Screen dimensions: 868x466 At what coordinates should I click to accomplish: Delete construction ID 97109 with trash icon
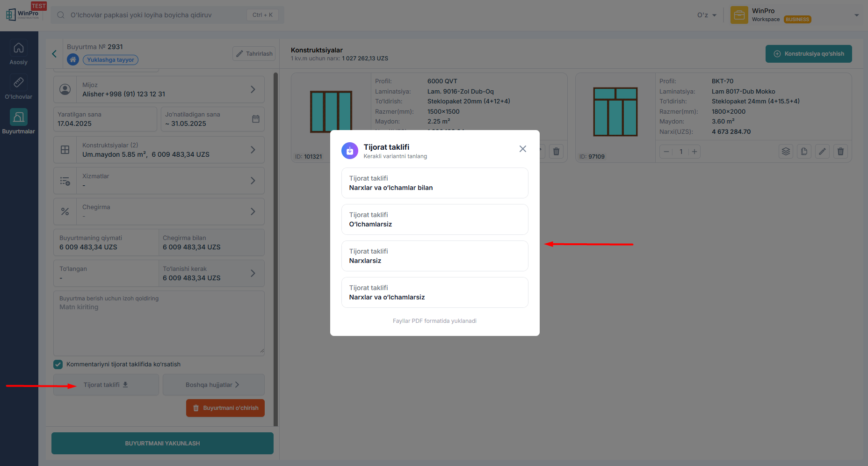[x=840, y=152]
